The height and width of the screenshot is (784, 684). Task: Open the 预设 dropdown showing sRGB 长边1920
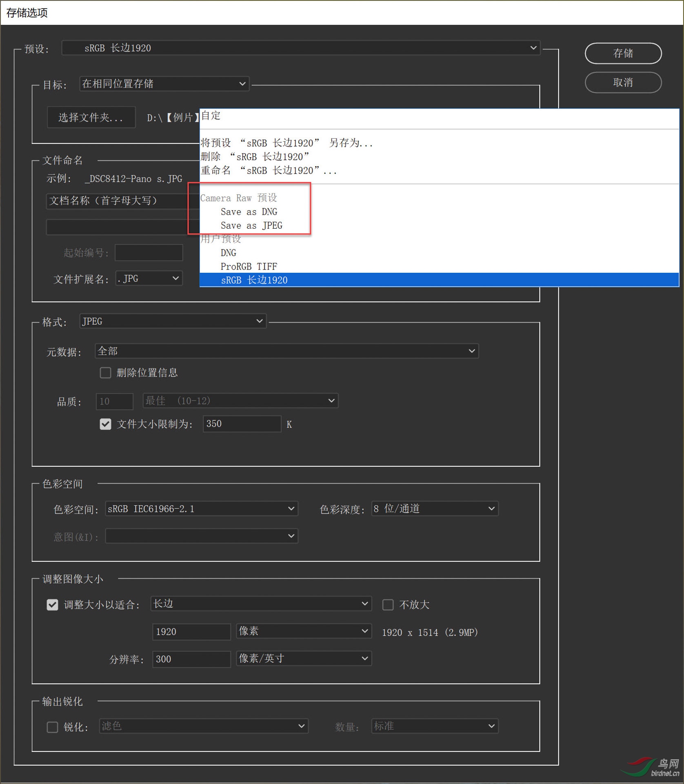[300, 48]
